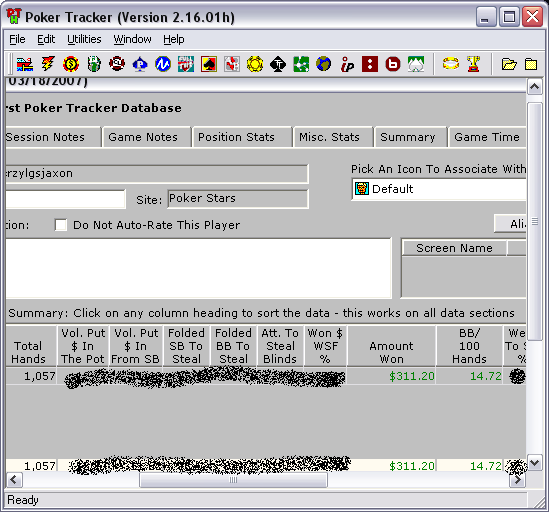Open the File menu
Image resolution: width=549 pixels, height=512 pixels.
[17, 39]
